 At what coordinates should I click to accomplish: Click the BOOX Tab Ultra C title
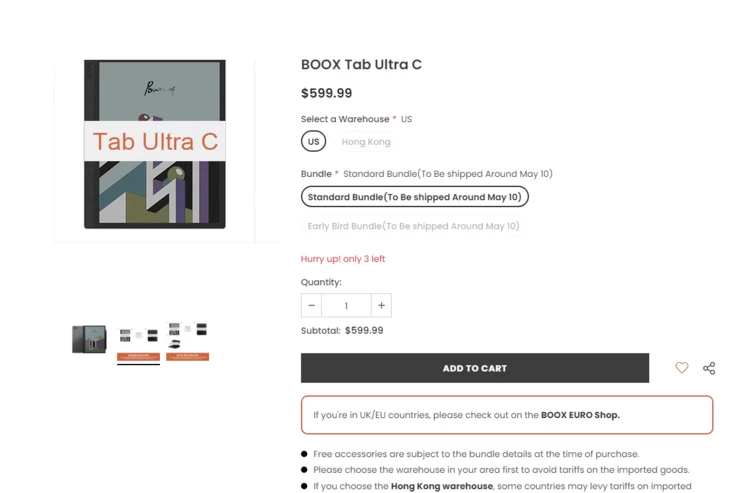tap(361, 65)
